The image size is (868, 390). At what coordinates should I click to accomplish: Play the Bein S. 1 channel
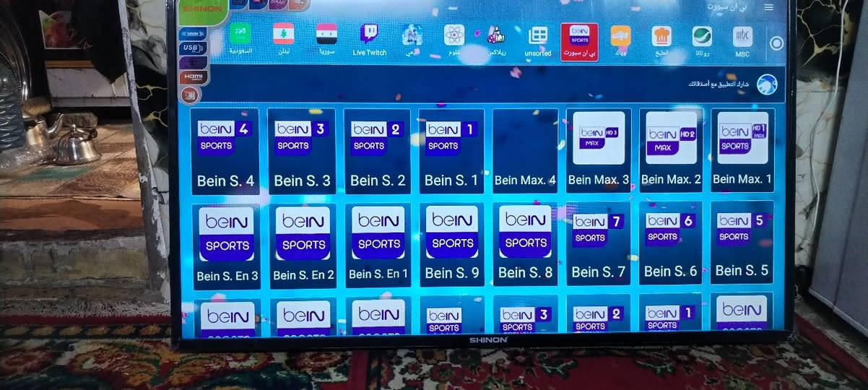[x=451, y=152]
